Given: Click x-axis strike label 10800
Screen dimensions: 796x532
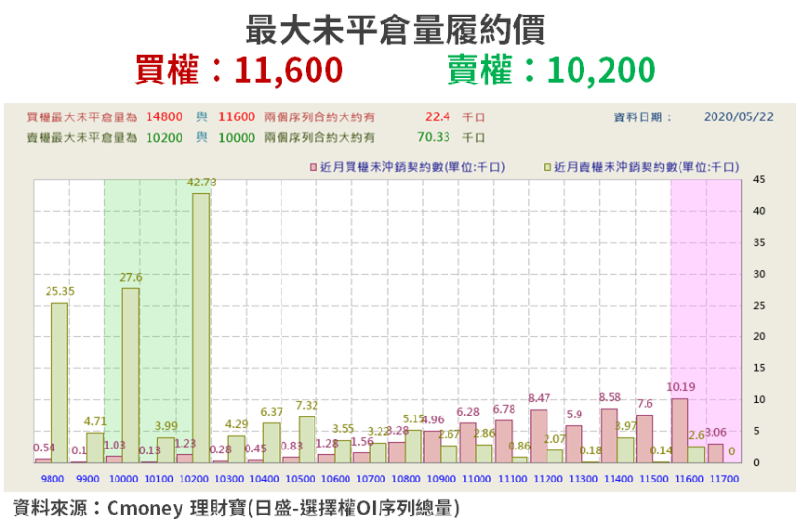Looking at the screenshot, I should 406,479.
